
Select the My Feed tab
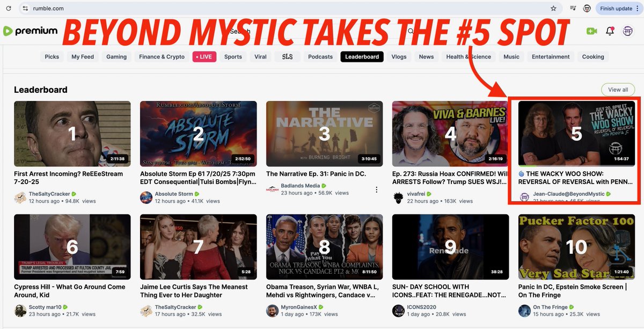[83, 56]
